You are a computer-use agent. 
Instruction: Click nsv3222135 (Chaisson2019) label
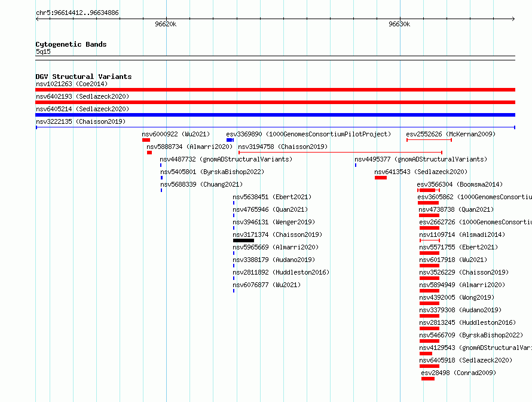81,121
